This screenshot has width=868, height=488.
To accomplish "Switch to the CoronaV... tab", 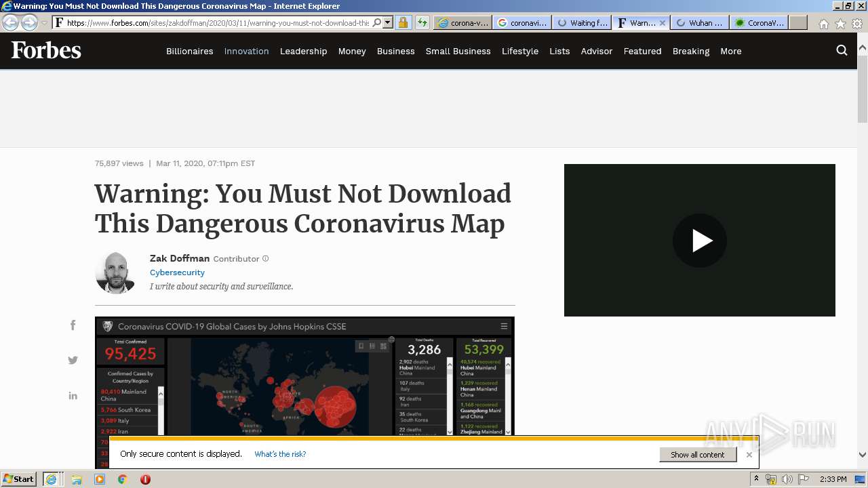I will click(x=759, y=22).
